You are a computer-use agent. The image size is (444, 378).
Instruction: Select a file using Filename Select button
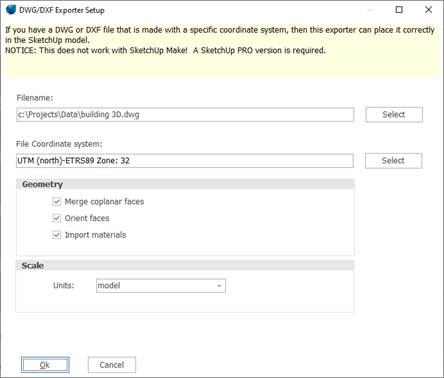[394, 115]
